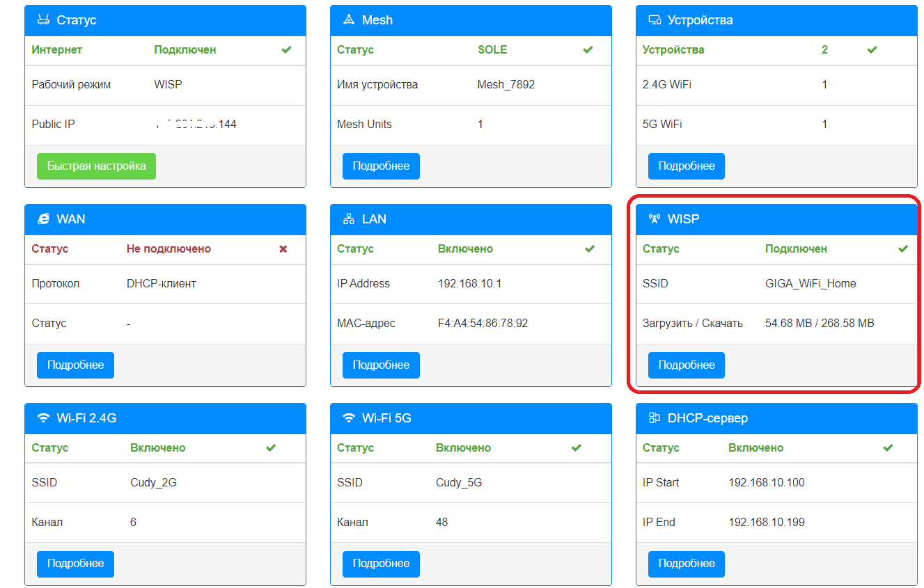Click the LAN status checkmark
This screenshot has height=588, width=924.
tap(590, 249)
